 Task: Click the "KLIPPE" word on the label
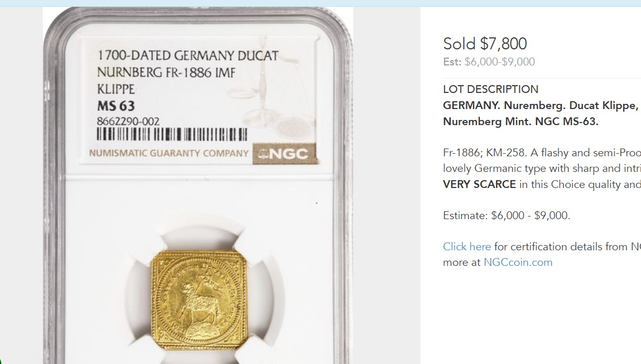pyautogui.click(x=116, y=89)
